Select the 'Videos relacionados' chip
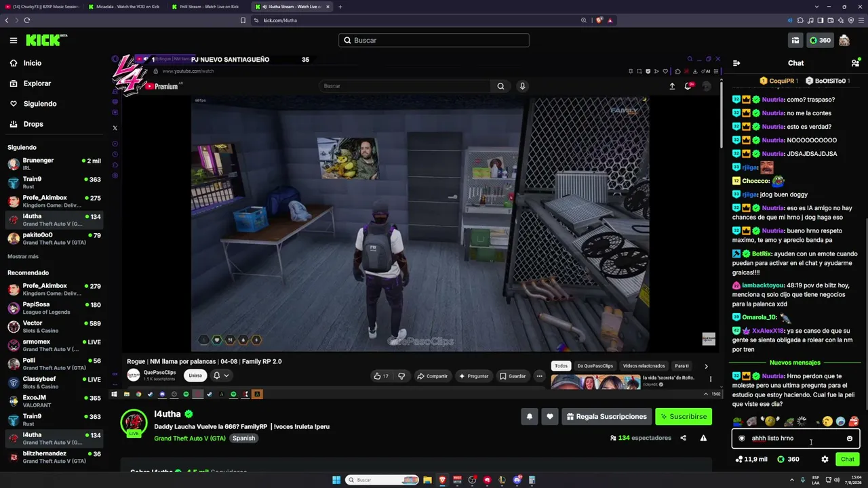868x488 pixels. pos(644,366)
